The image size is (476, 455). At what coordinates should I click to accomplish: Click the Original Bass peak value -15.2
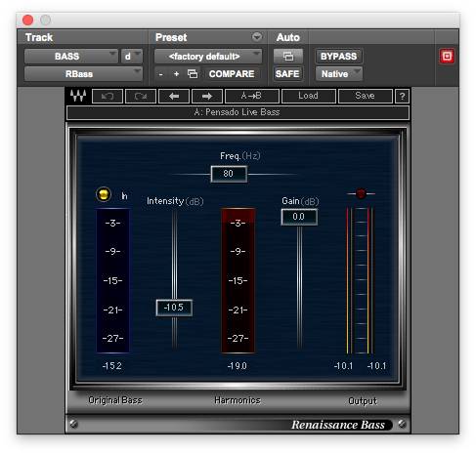click(x=112, y=366)
